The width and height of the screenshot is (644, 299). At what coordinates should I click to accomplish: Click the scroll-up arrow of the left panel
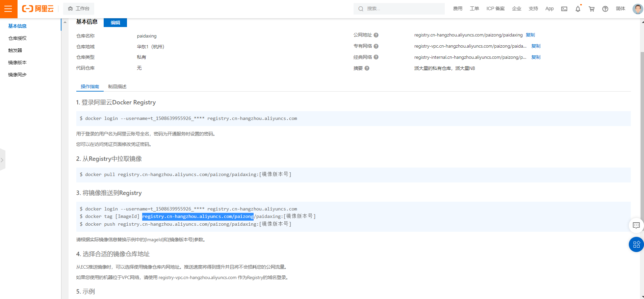65,22
